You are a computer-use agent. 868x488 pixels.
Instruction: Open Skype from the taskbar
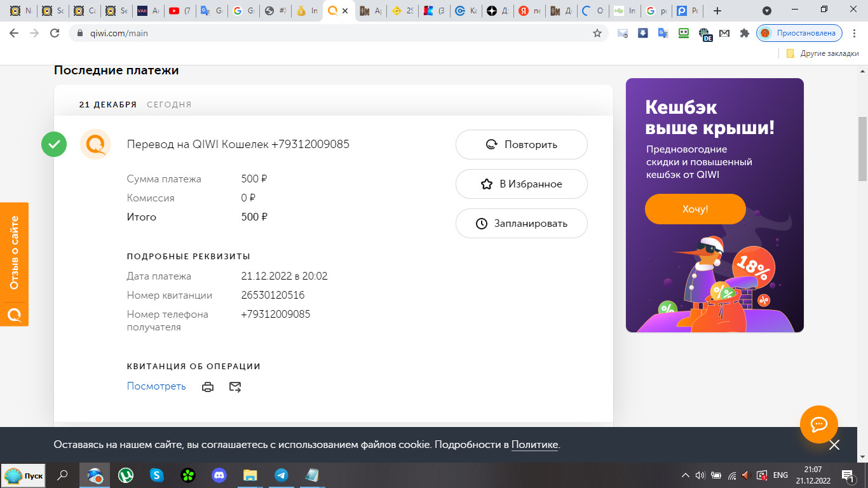click(157, 475)
